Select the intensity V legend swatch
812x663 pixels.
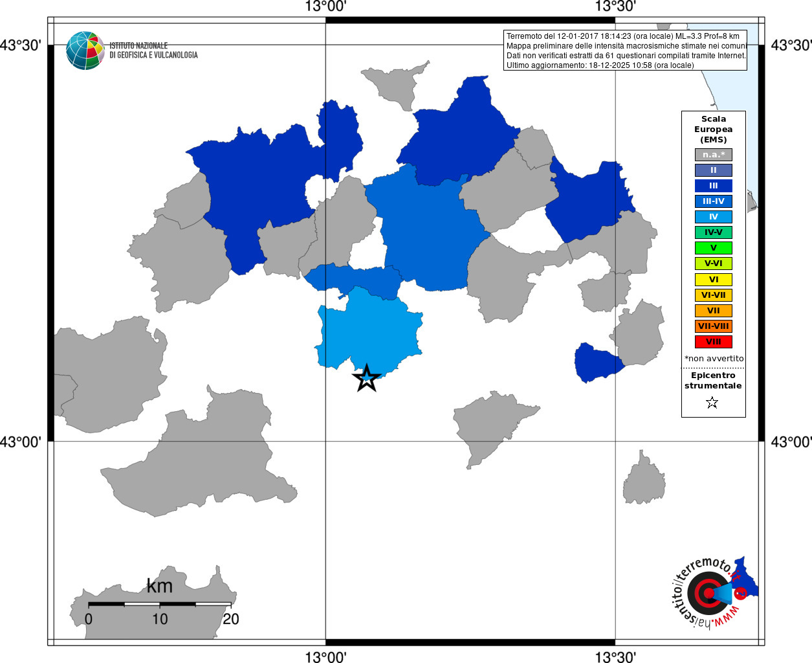[x=714, y=248]
